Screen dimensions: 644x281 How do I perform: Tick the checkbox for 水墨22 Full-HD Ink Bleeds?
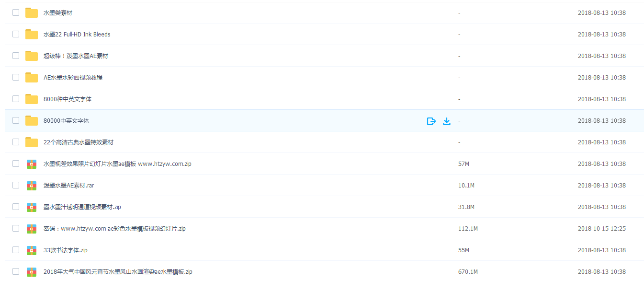(x=16, y=34)
